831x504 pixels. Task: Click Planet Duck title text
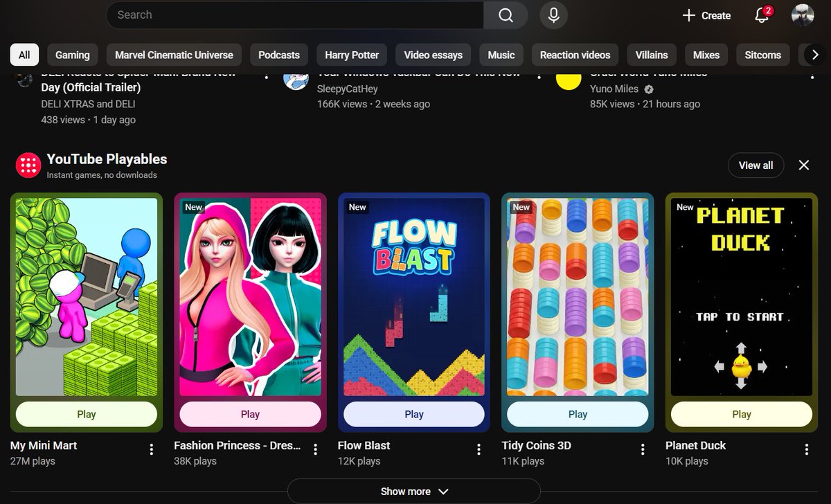click(x=696, y=445)
